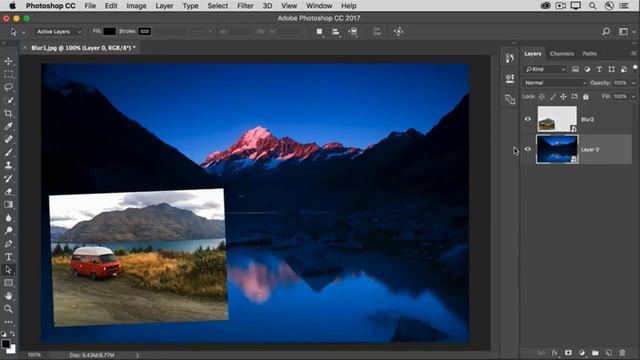The height and width of the screenshot is (360, 640).
Task: Select the Blur2 layer thumbnail
Action: [557, 119]
